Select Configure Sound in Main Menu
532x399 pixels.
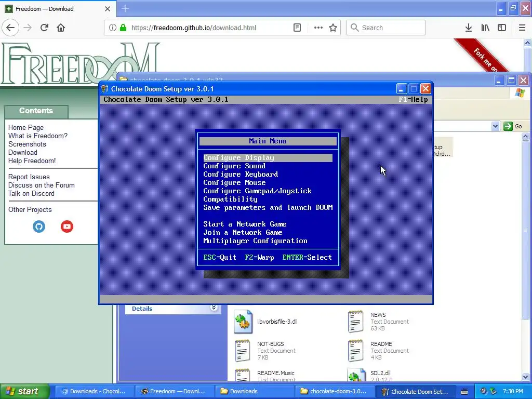234,166
